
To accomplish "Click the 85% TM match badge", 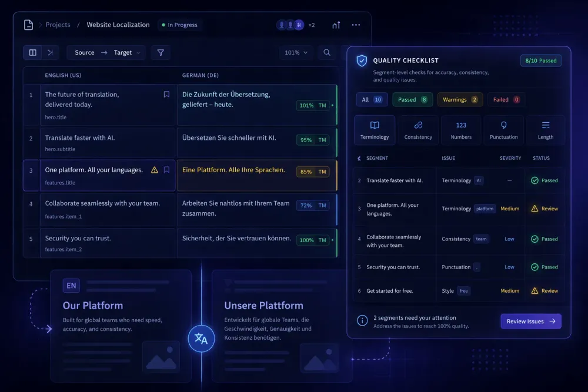I will click(x=313, y=172).
